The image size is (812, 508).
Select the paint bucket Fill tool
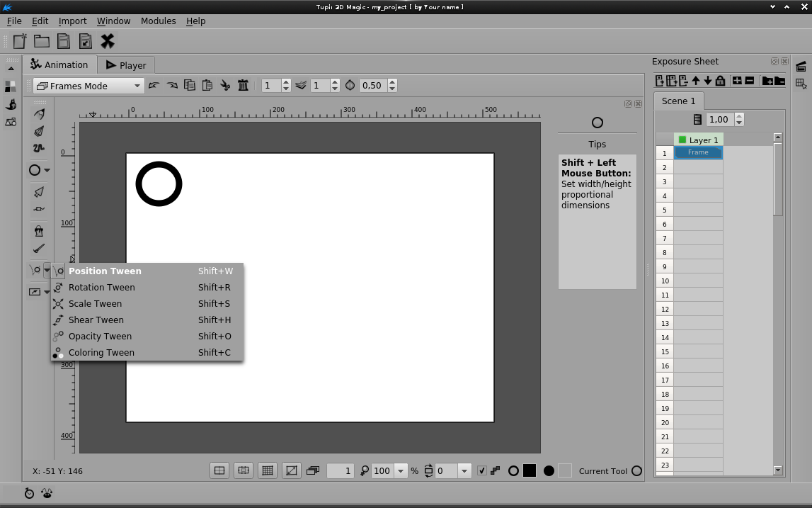39,231
